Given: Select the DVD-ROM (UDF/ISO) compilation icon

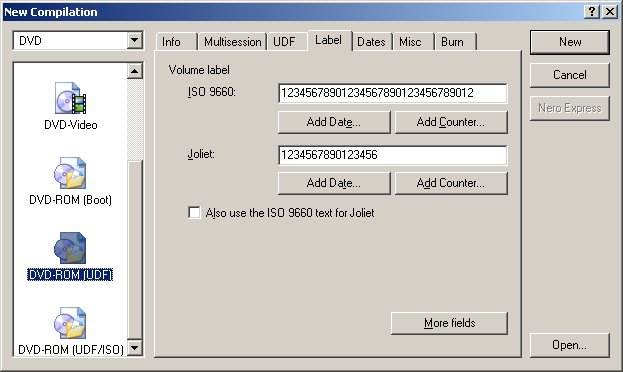Looking at the screenshot, I should 70,323.
